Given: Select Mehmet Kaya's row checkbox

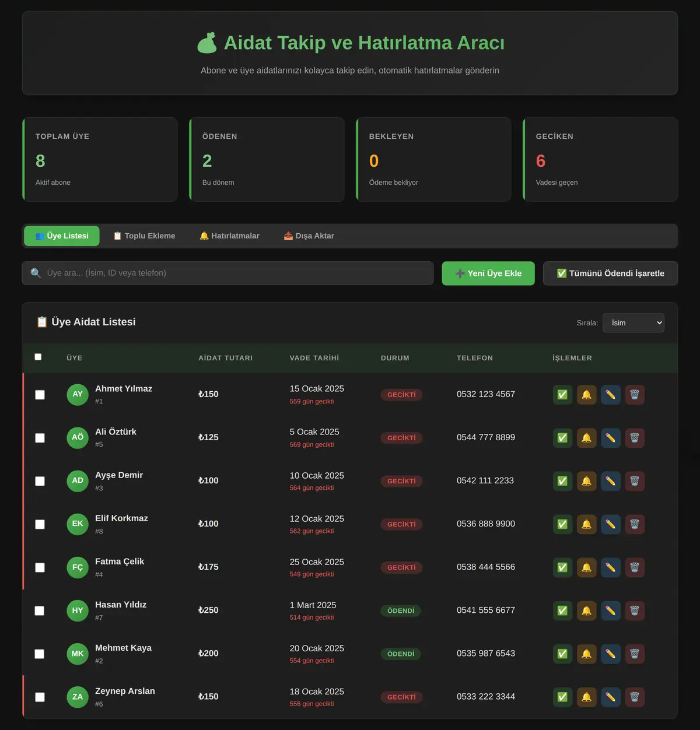Looking at the screenshot, I should (x=40, y=654).
